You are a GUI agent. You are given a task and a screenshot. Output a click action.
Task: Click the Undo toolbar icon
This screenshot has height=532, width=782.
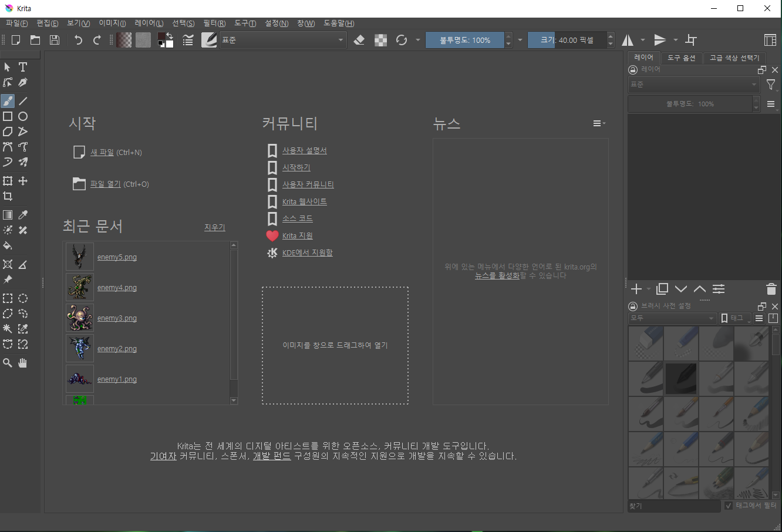click(78, 40)
